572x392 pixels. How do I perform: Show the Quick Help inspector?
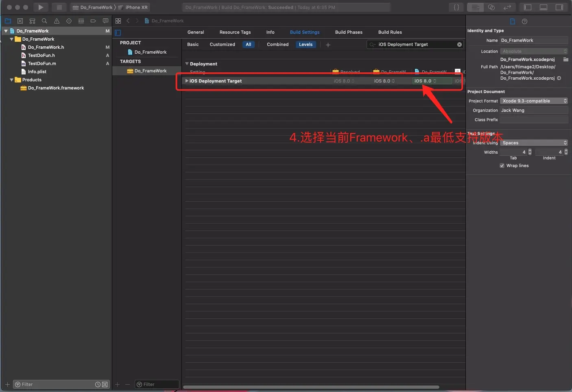[x=525, y=21]
